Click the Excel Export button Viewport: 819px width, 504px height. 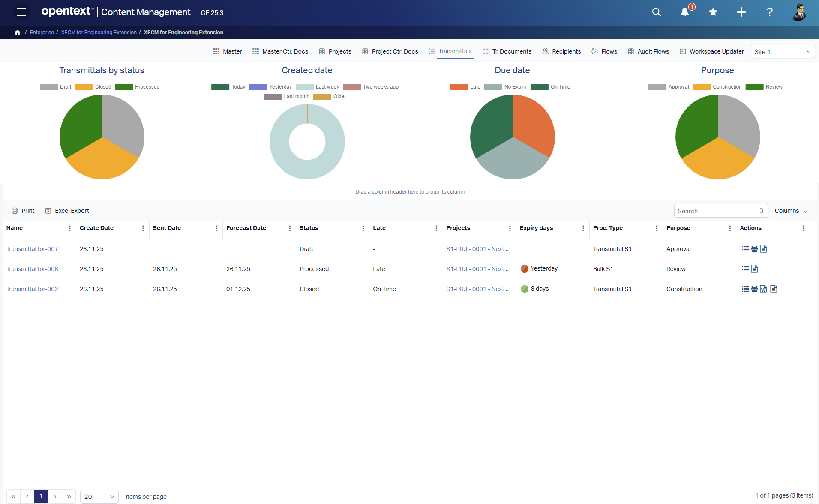point(67,210)
